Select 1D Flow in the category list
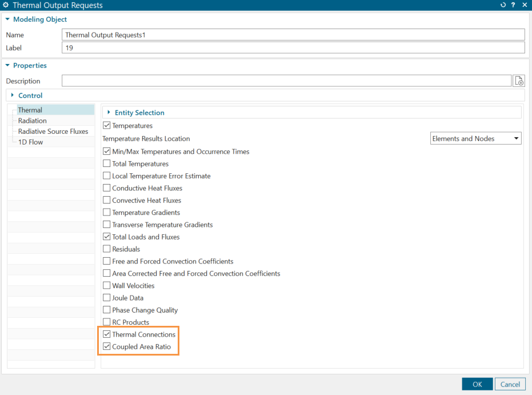 [30, 142]
